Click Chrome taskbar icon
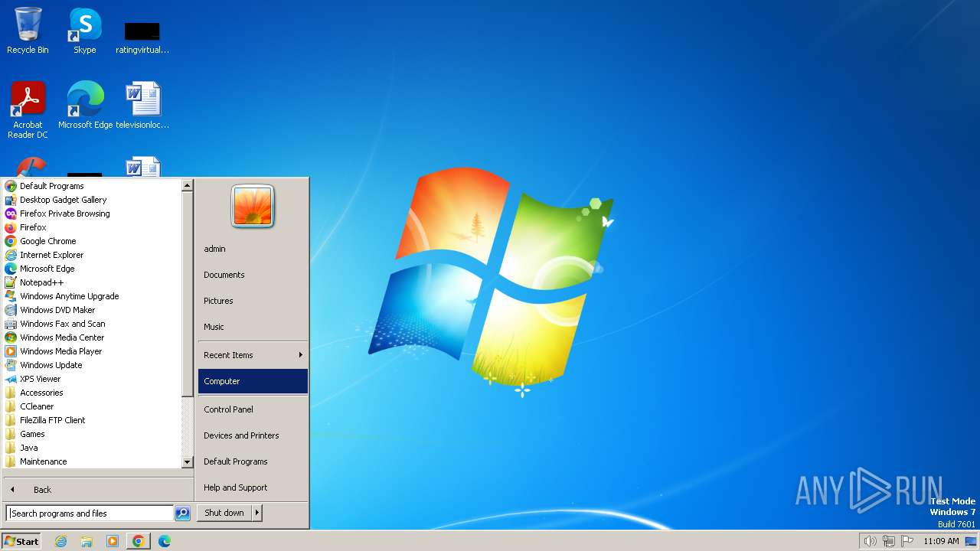980x551 pixels. pyautogui.click(x=139, y=541)
